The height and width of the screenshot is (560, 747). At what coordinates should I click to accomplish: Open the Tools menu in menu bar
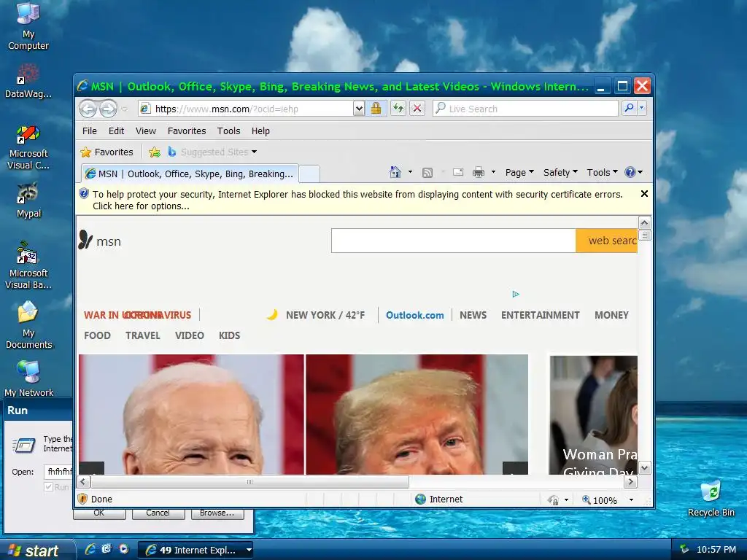tap(228, 131)
